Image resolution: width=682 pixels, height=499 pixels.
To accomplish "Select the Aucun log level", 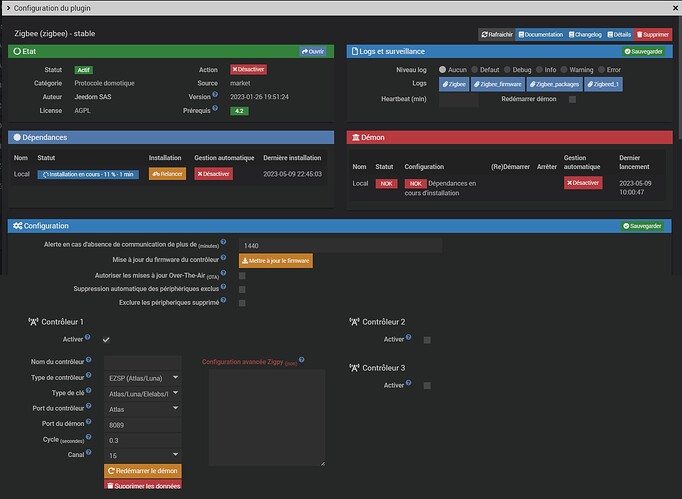I will (x=442, y=70).
